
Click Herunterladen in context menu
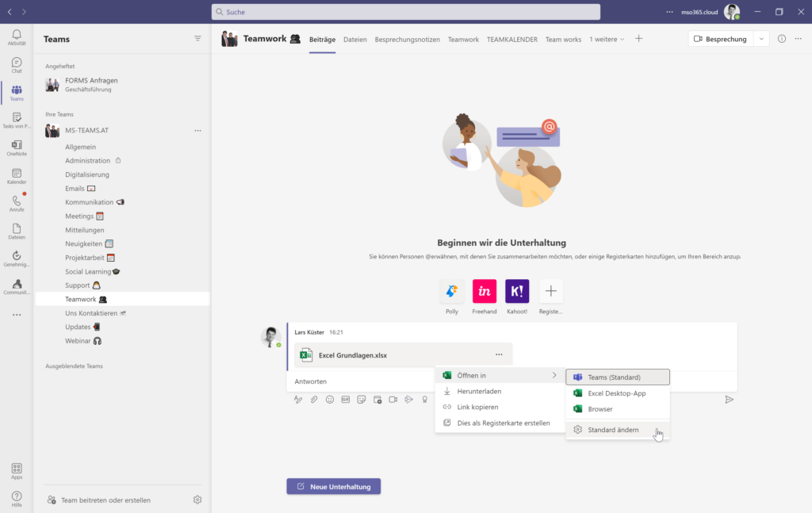[x=500, y=392]
